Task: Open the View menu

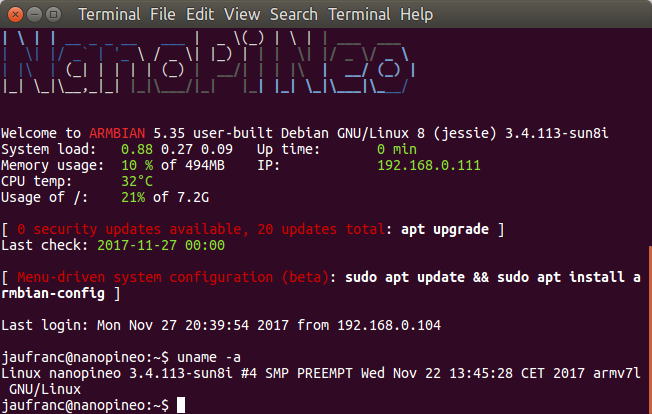Action: pos(242,15)
